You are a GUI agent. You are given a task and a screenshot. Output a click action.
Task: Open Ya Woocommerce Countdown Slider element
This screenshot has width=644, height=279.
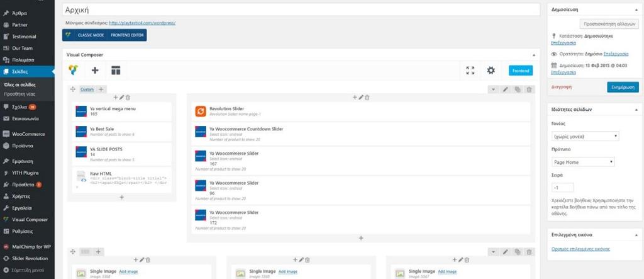coord(360,134)
